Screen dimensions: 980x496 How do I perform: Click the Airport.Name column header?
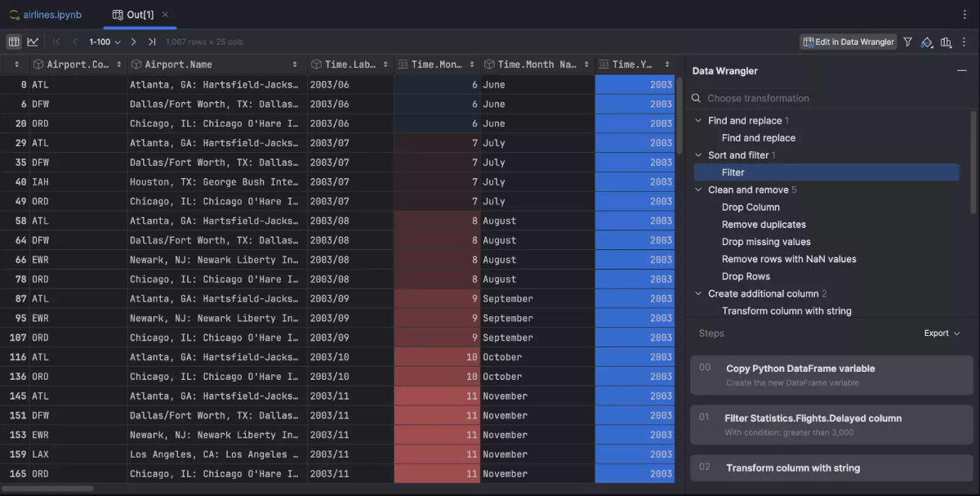(x=217, y=65)
